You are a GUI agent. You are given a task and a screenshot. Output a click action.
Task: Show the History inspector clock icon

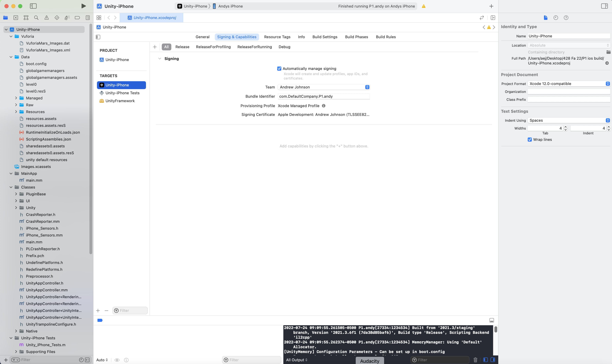(556, 18)
